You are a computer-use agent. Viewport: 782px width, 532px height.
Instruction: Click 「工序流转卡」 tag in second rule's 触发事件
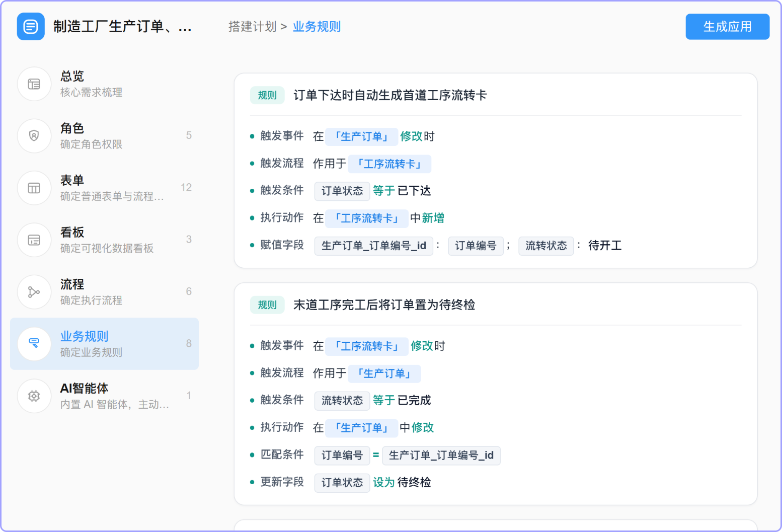[366, 346]
